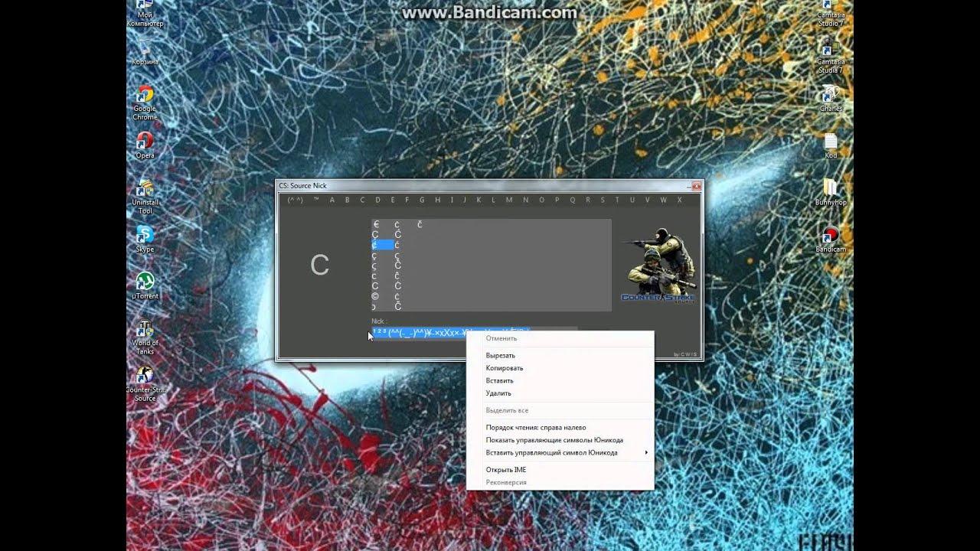Select letter Q in the alphabet bar
Screen dimensions: 980x551
[572, 201]
